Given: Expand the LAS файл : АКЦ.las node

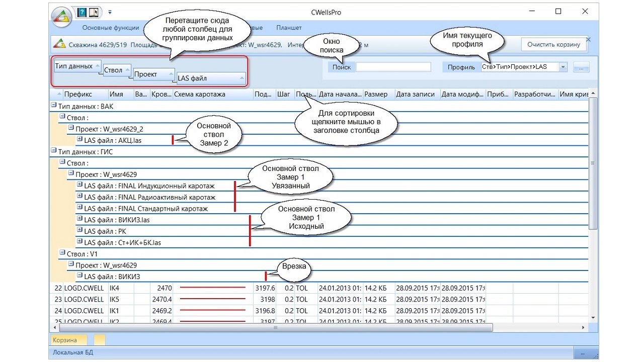Looking at the screenshot, I should click(79, 140).
